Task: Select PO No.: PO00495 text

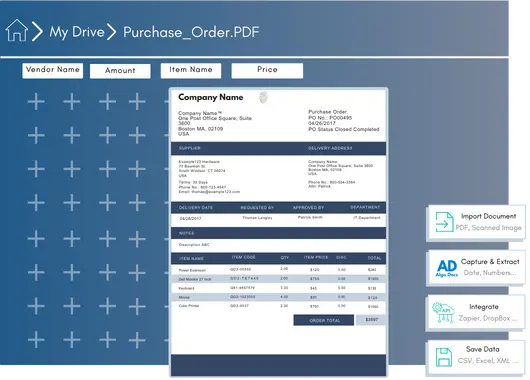Action: (x=330, y=118)
